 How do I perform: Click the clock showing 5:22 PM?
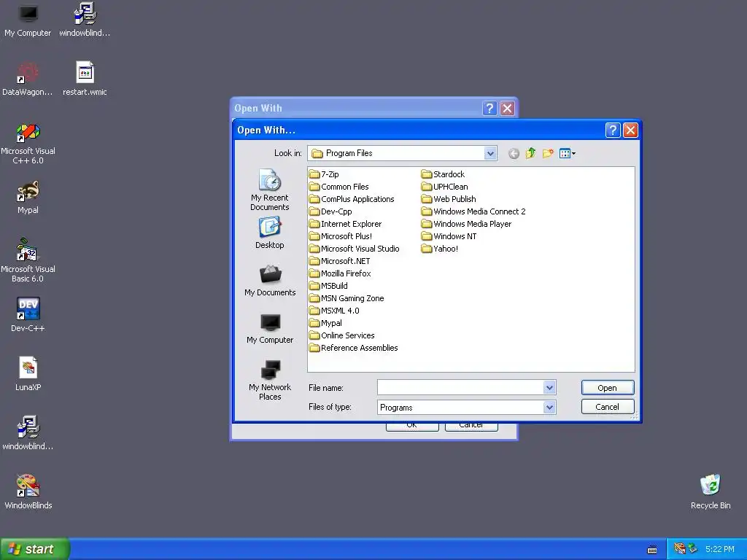[x=720, y=549]
